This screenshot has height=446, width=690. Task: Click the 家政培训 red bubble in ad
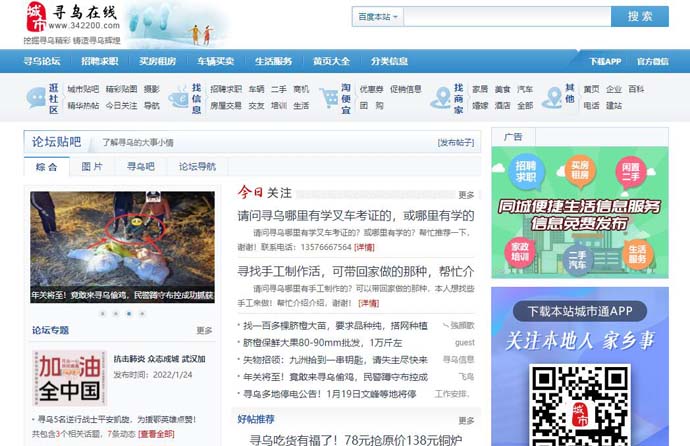pyautogui.click(x=520, y=252)
